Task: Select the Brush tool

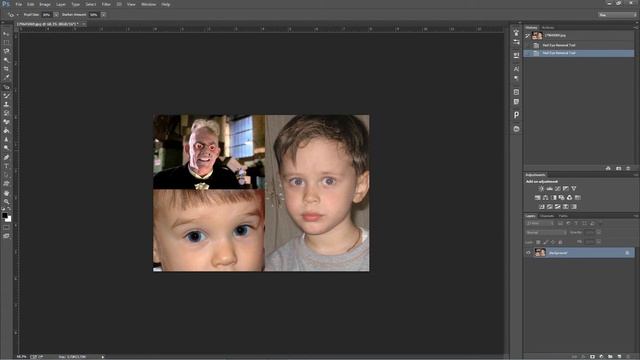Action: [x=6, y=96]
